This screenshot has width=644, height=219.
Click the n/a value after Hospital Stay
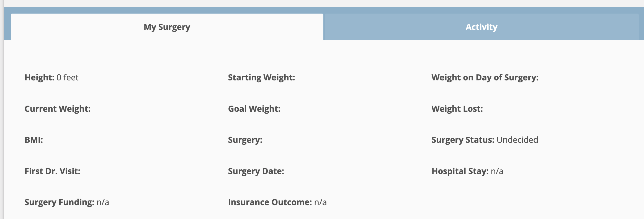tap(497, 171)
